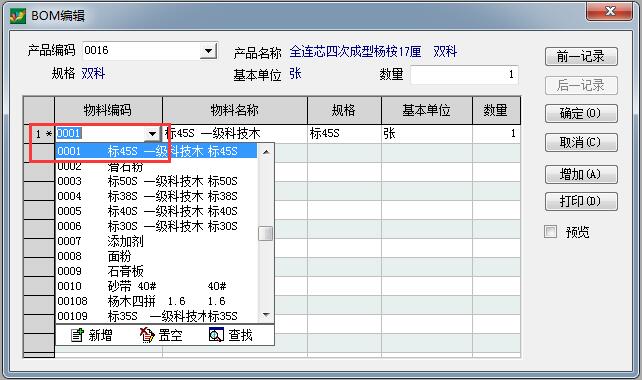Click the 数量 input field at top
The height and width of the screenshot is (380, 642).
(x=464, y=75)
